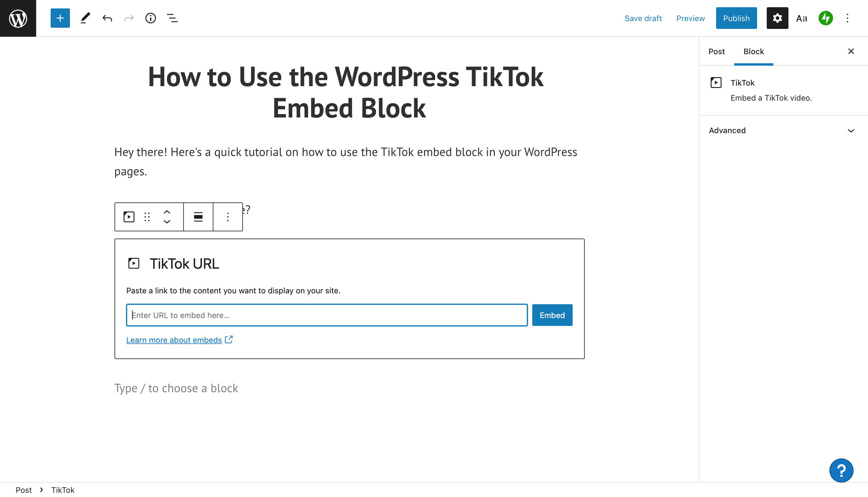This screenshot has width=868, height=497.
Task: Open the change alignment dropdown
Action: (198, 217)
